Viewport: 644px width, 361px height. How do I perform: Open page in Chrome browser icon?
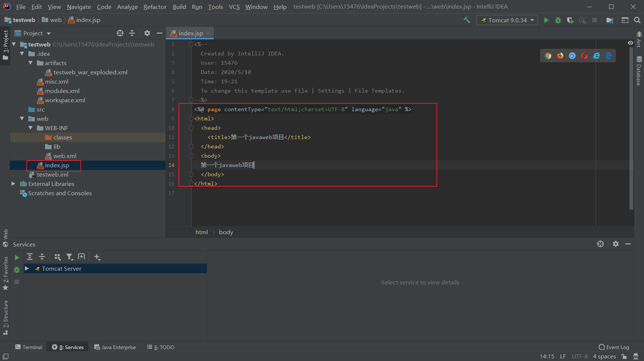[548, 56]
